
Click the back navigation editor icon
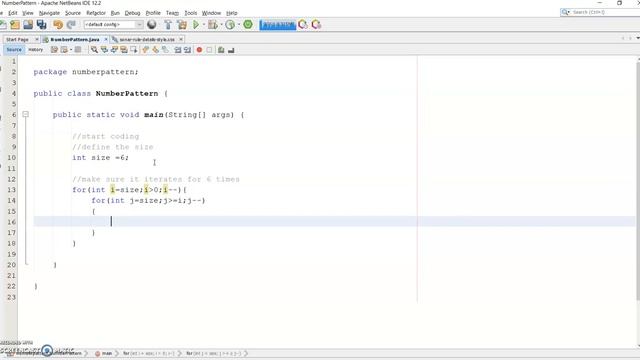[x=64, y=50]
